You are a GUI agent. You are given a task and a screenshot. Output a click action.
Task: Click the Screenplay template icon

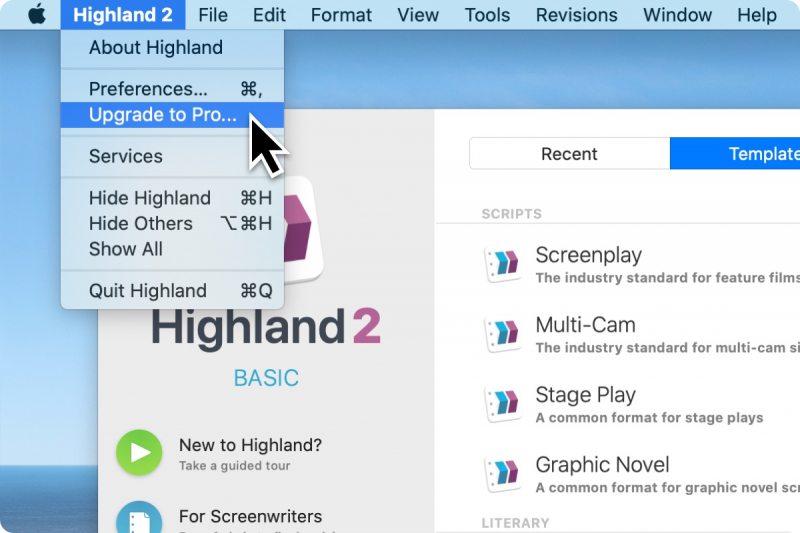coord(502,264)
